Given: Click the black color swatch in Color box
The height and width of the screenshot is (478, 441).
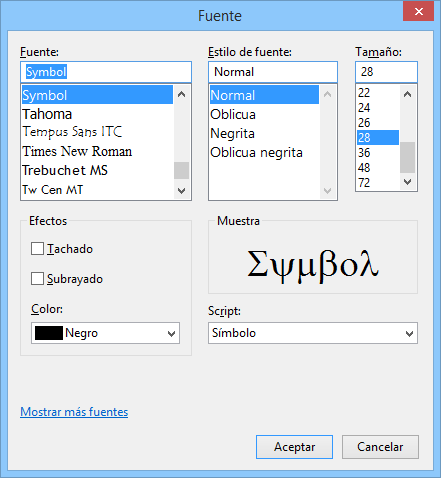Looking at the screenshot, I should [49, 333].
